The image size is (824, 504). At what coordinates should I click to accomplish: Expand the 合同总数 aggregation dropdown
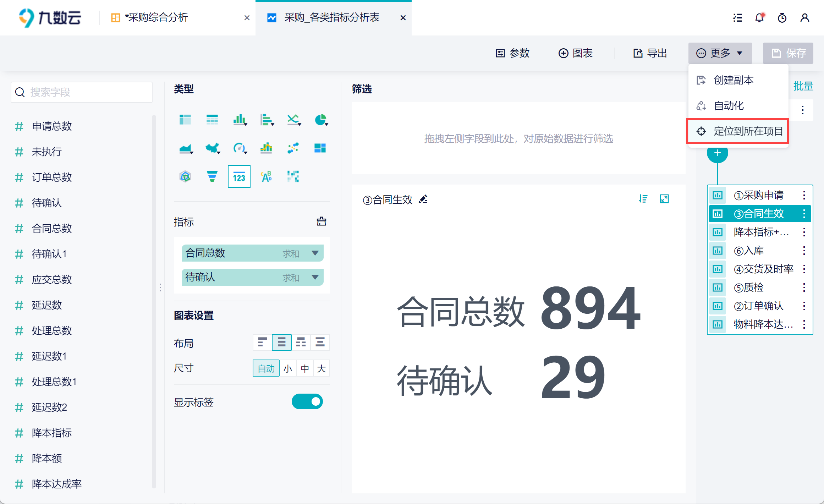pyautogui.click(x=315, y=253)
